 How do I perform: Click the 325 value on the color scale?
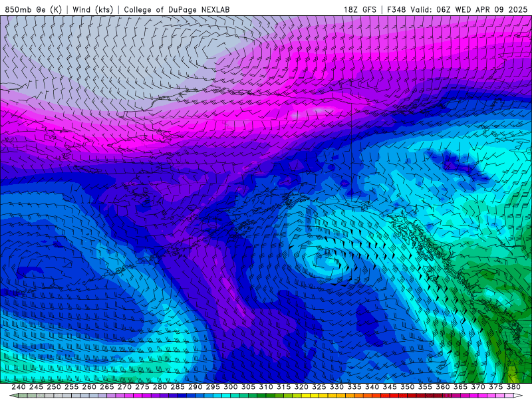319,387
